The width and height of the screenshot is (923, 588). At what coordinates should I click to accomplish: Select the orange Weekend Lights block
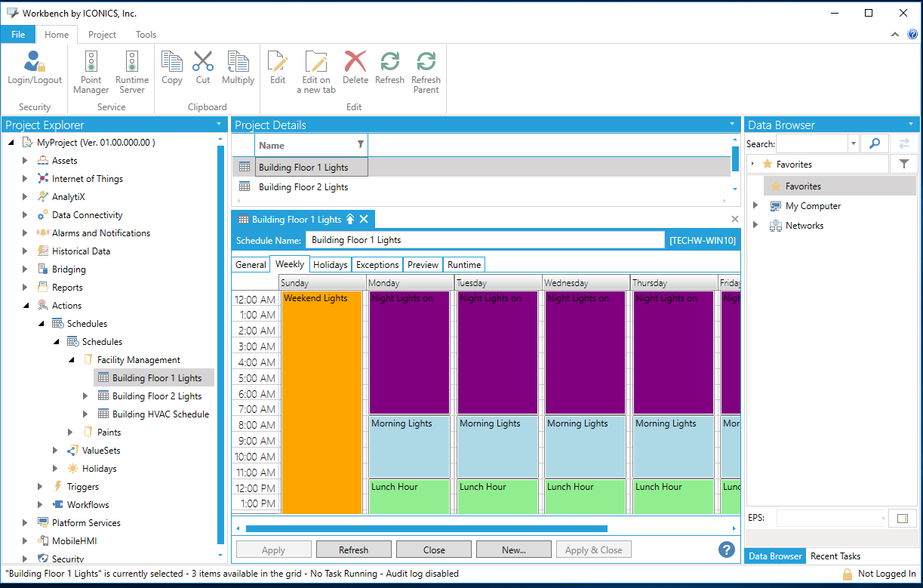(x=322, y=400)
